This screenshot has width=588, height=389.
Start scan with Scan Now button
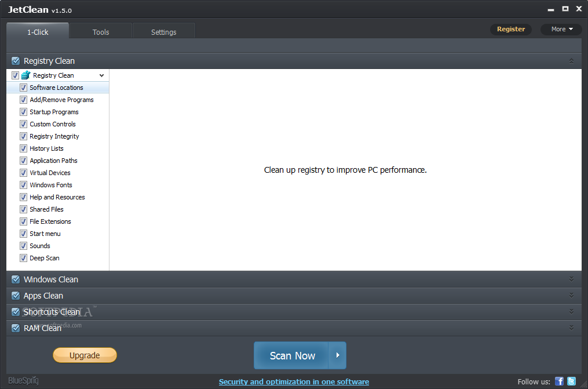[x=291, y=355]
